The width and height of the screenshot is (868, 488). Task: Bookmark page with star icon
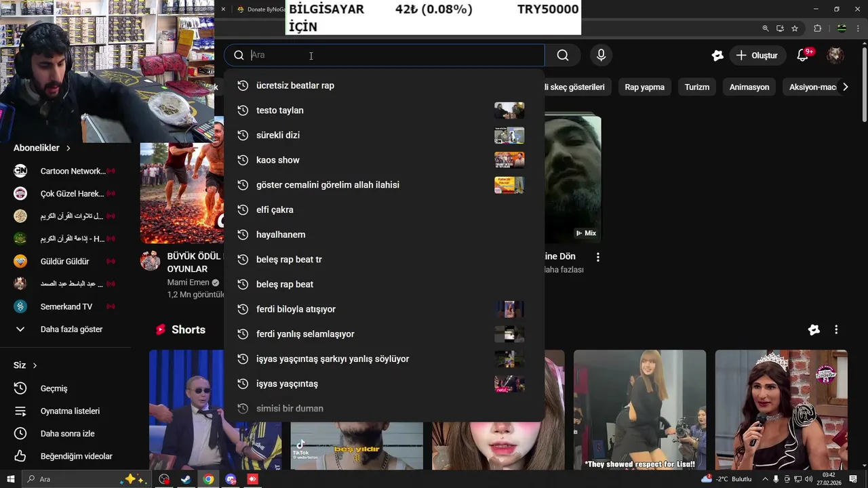point(795,28)
